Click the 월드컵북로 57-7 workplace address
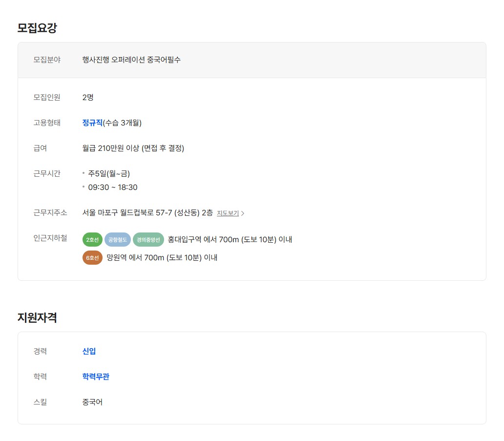Screen dimensions: 504x441 click(147, 213)
